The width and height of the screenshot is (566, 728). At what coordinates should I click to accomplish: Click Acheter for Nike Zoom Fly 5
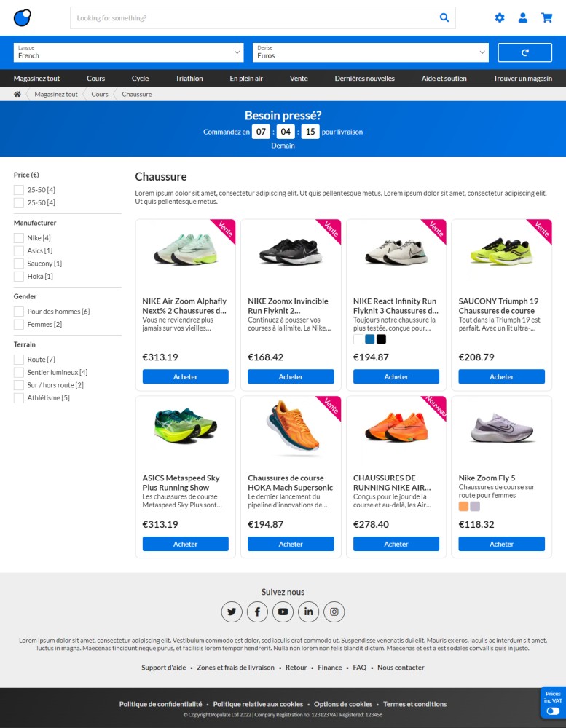(501, 544)
